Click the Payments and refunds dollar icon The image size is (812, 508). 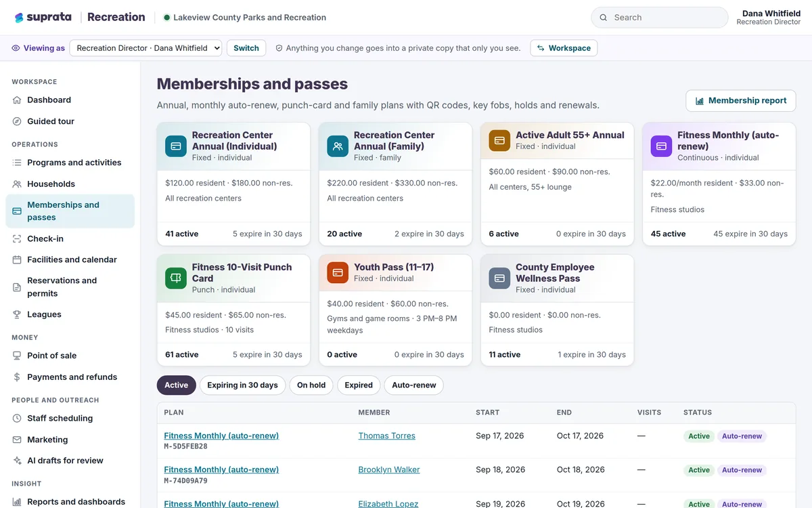pyautogui.click(x=17, y=377)
